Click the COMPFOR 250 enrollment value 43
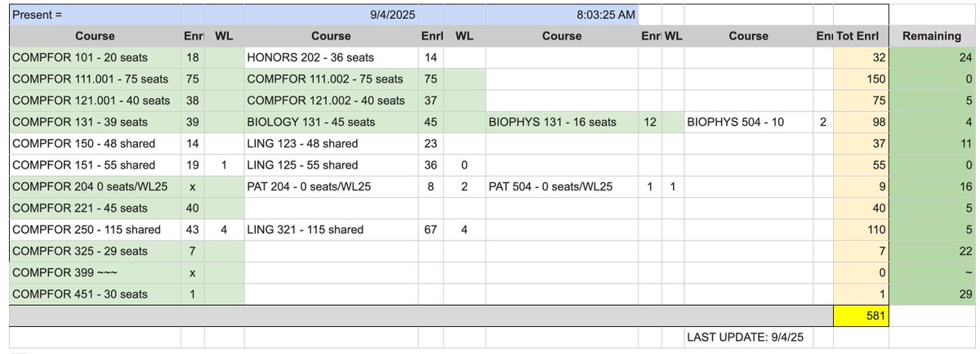The height and width of the screenshot is (354, 980). pyautogui.click(x=192, y=230)
